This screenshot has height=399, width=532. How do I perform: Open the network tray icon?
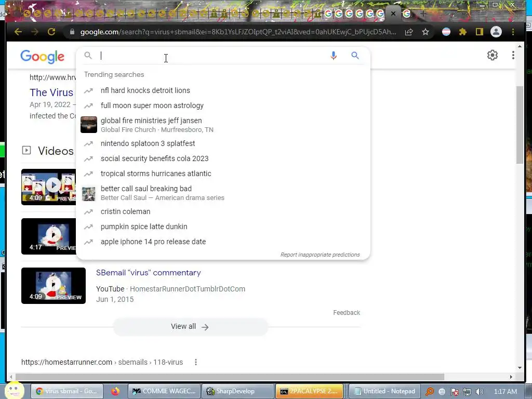(467, 392)
